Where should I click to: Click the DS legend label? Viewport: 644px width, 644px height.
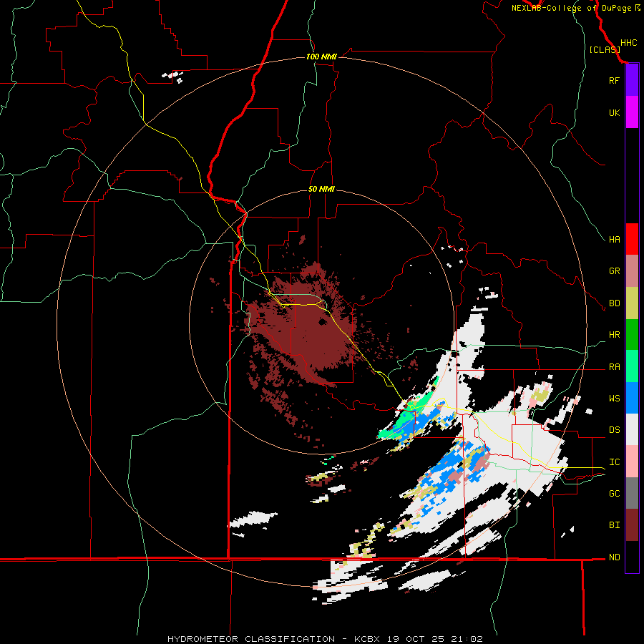pos(615,430)
